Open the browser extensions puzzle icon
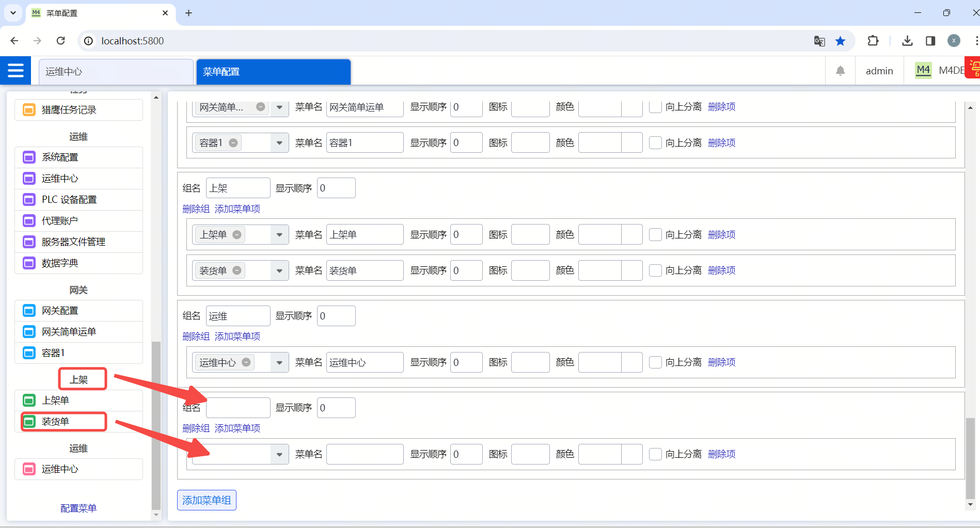The image size is (980, 528). (873, 41)
